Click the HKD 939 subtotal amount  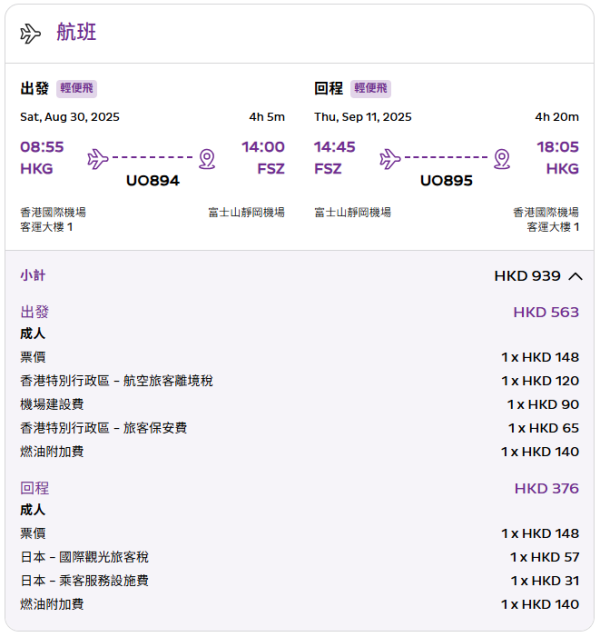point(527,276)
